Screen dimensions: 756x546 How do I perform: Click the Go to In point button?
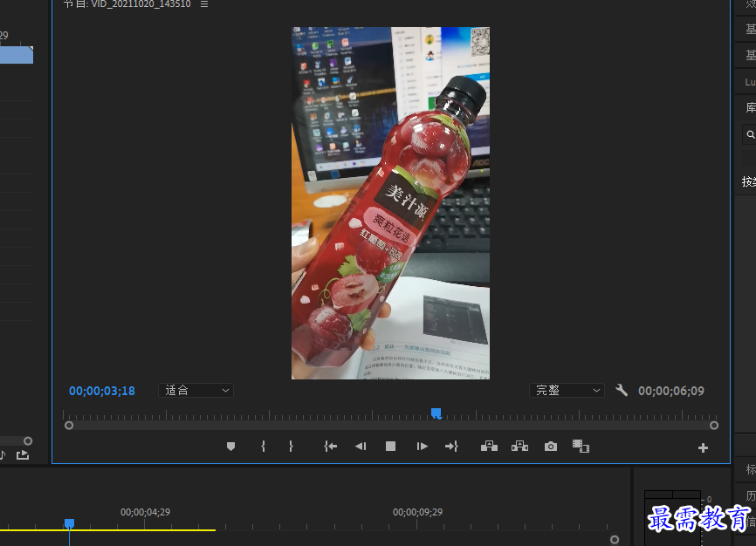click(x=330, y=447)
